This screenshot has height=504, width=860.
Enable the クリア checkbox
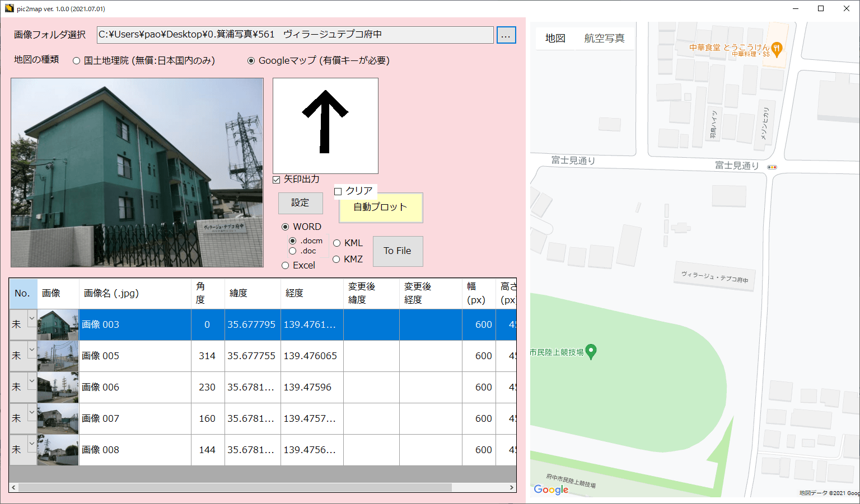(x=338, y=191)
